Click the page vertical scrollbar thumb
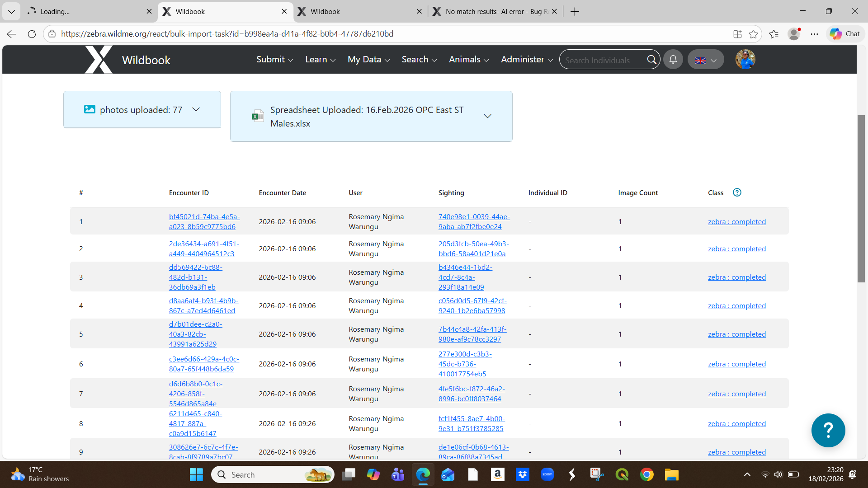The image size is (868, 488). coord(861,199)
